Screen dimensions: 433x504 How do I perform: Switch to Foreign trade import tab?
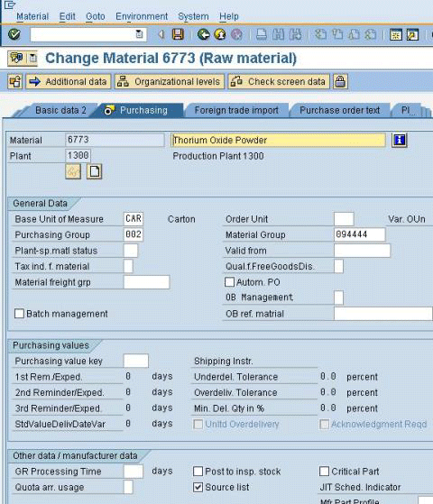click(236, 110)
